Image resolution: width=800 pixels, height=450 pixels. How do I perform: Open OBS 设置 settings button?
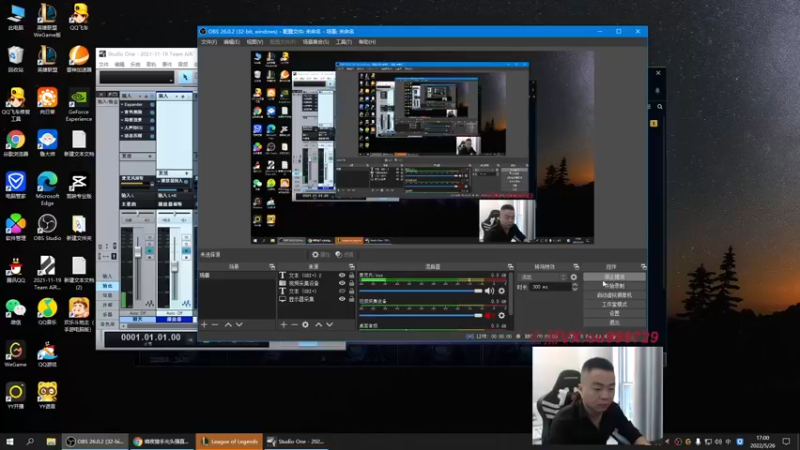tap(614, 313)
